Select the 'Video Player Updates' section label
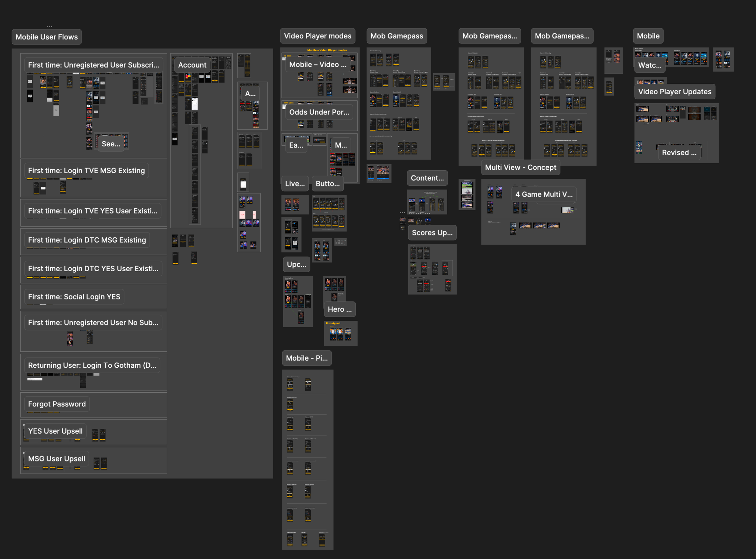Screen dimensions: 756x559 pos(674,92)
